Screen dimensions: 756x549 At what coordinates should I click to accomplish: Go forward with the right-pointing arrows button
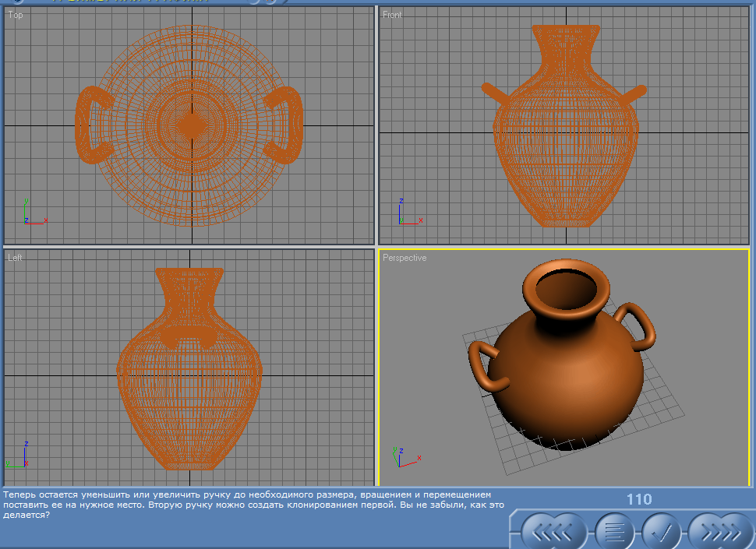[x=721, y=532]
